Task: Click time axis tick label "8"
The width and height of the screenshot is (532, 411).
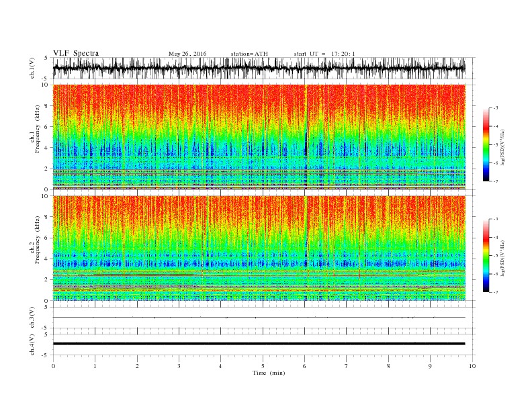Action: (x=388, y=366)
